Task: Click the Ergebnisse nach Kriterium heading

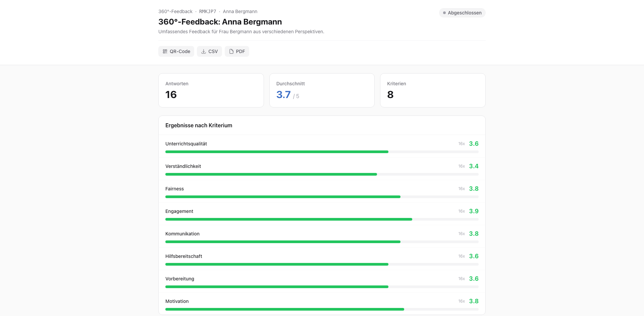Action: click(x=199, y=125)
